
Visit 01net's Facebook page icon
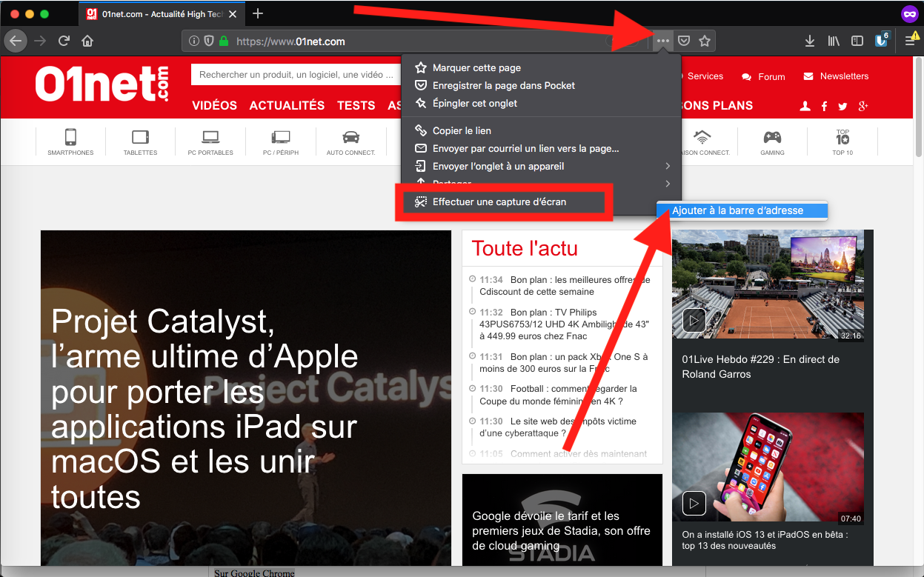click(x=824, y=106)
